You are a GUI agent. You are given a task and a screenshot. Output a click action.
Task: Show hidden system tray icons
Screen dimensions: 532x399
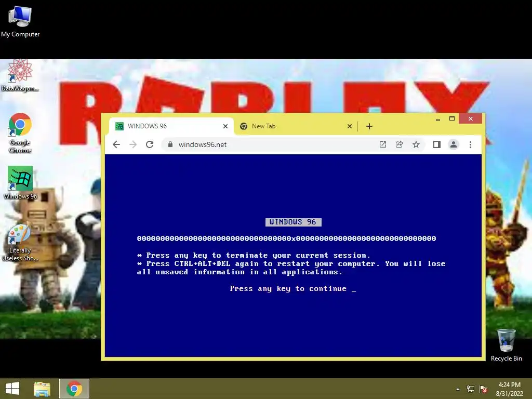point(458,389)
